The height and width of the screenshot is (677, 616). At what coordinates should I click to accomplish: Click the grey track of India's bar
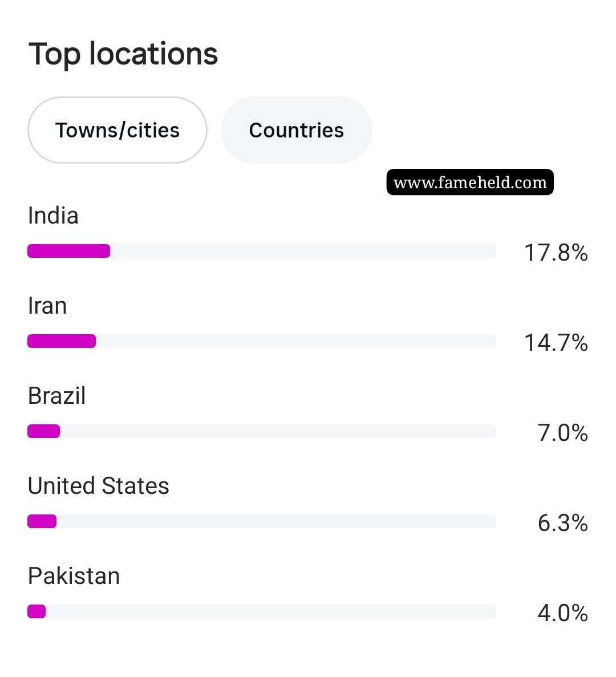click(x=303, y=251)
